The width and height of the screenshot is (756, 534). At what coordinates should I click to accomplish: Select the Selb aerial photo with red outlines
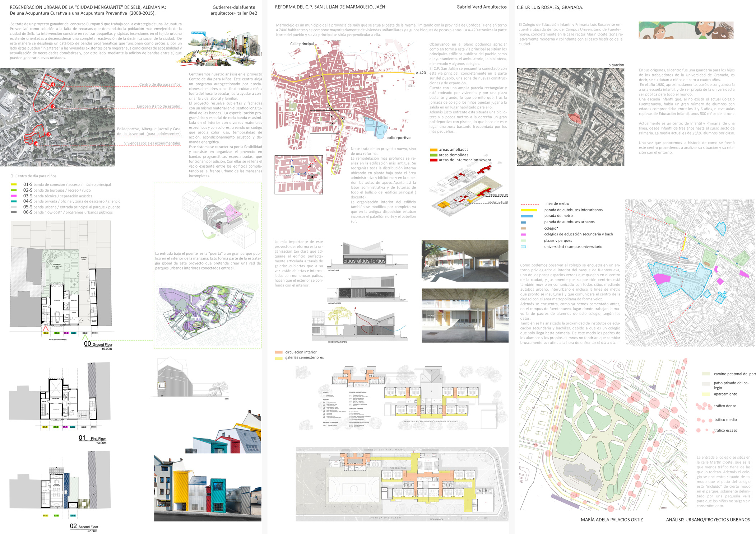point(57,117)
